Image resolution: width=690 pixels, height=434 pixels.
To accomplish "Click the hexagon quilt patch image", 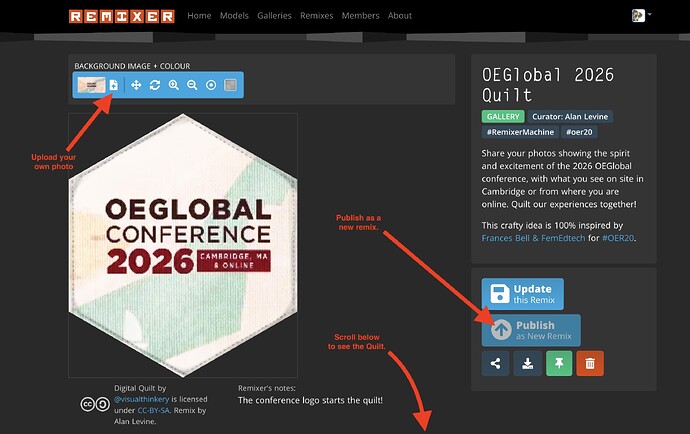I will point(183,245).
